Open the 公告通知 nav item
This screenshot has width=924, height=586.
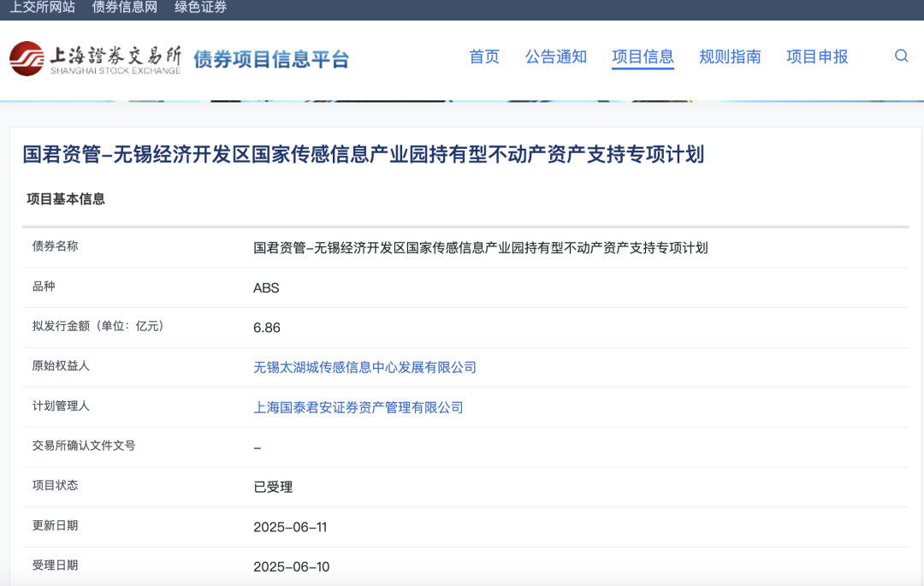click(x=556, y=56)
